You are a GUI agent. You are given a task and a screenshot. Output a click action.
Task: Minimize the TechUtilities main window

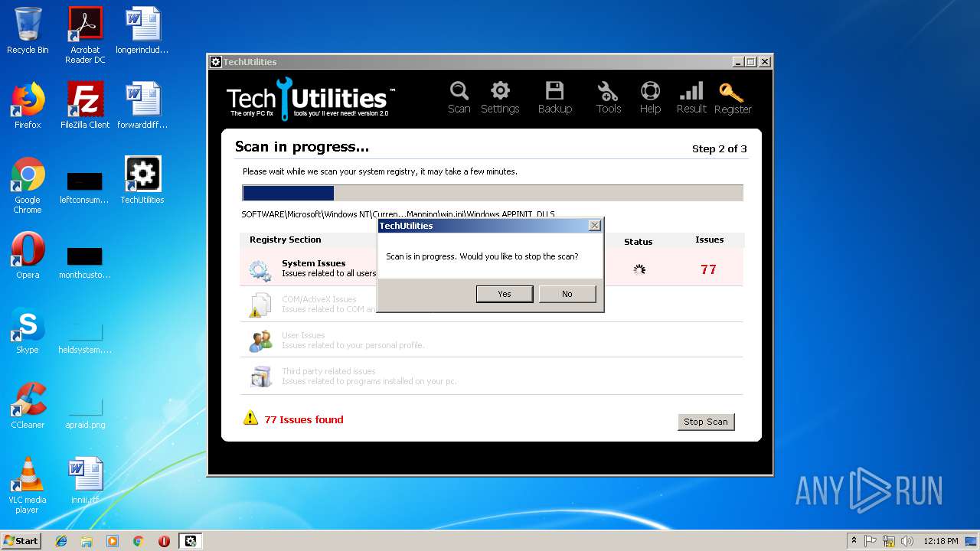(738, 62)
